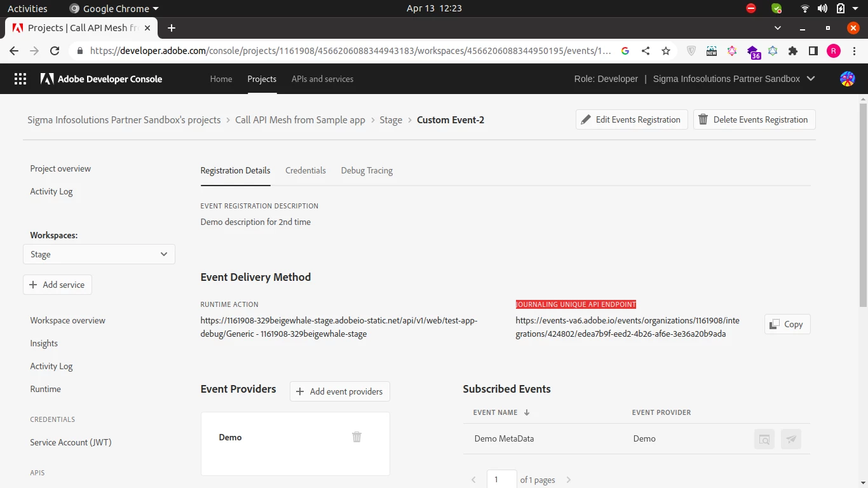Open Stage breadcrumb link
The height and width of the screenshot is (488, 868).
click(x=391, y=119)
